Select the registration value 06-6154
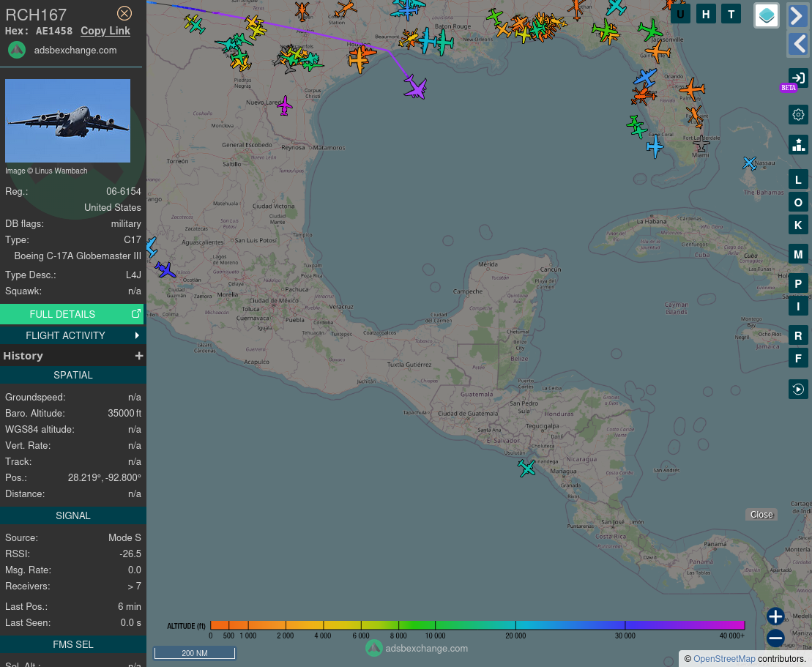The height and width of the screenshot is (667, 812). coord(123,192)
